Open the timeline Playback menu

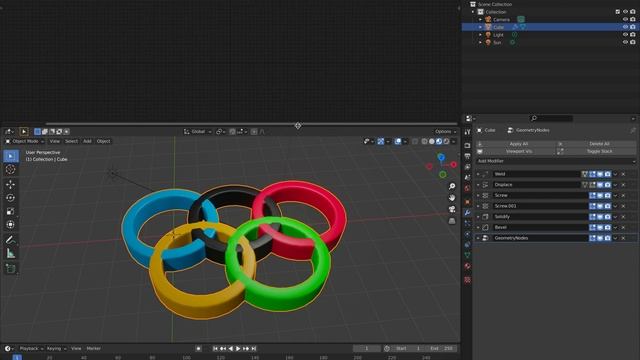(31, 349)
